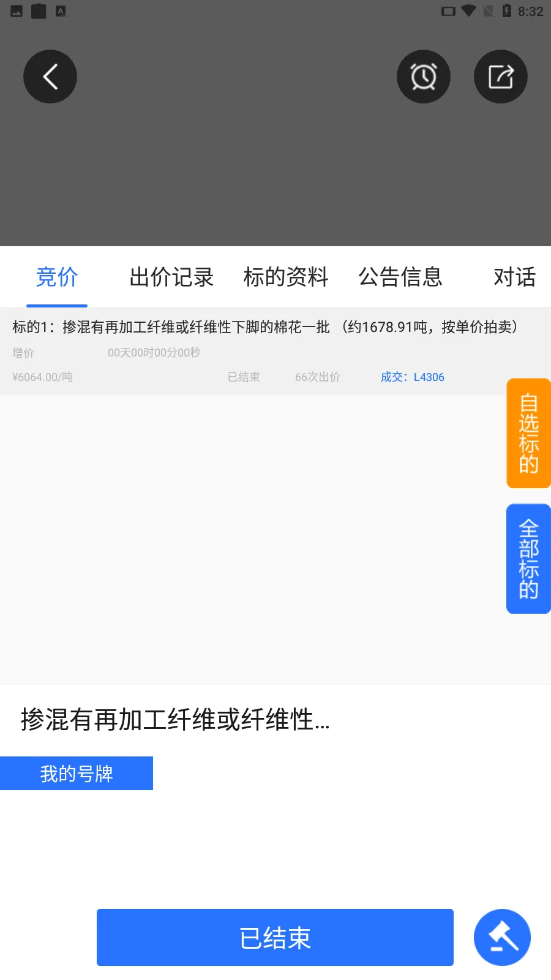The height and width of the screenshot is (980, 551).
Task: Click the 成交: L4306 winner link
Action: coord(412,377)
